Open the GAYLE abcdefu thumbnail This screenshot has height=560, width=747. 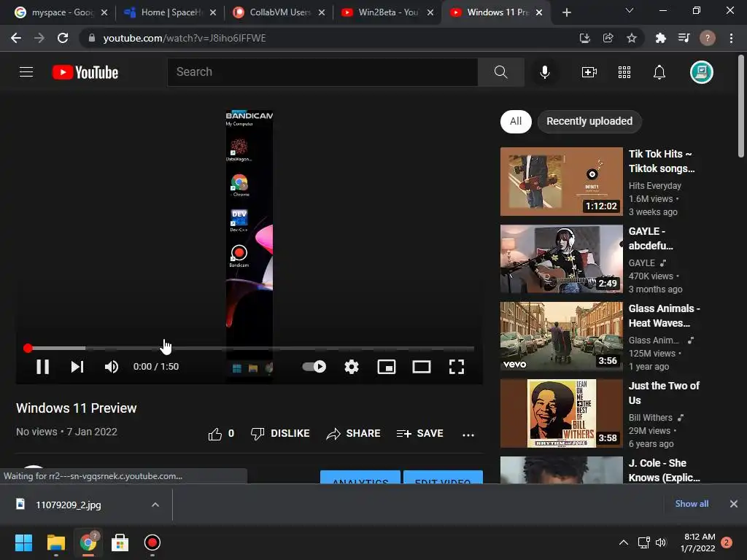(561, 259)
